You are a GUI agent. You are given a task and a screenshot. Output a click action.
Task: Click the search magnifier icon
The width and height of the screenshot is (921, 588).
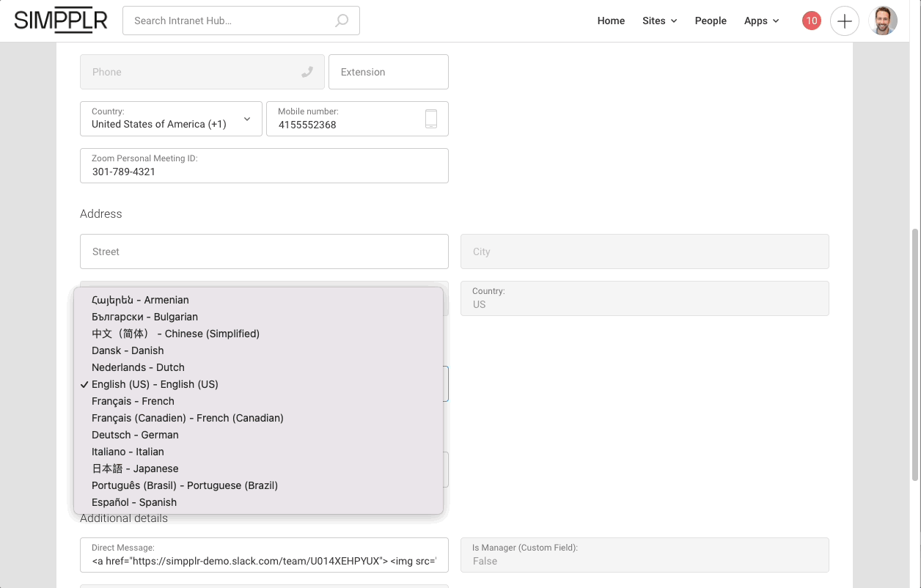tap(342, 21)
